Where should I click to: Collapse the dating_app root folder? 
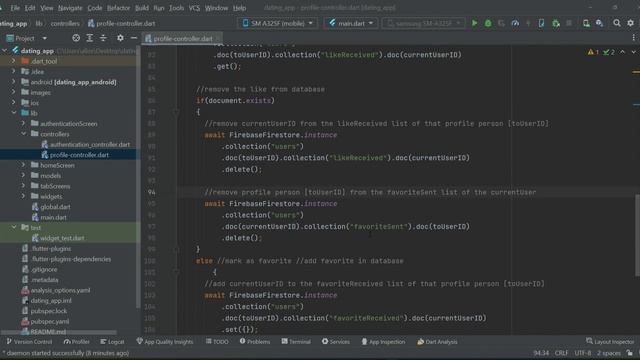click(x=5, y=51)
